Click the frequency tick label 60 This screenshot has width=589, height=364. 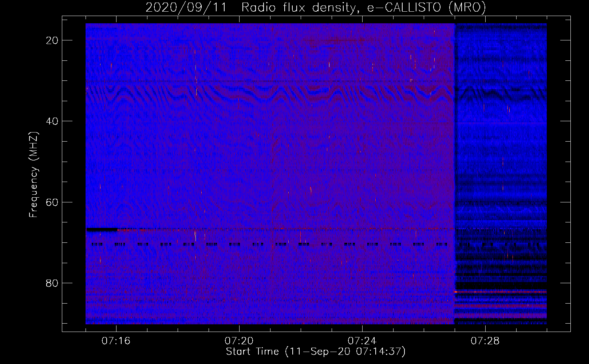[52, 202]
